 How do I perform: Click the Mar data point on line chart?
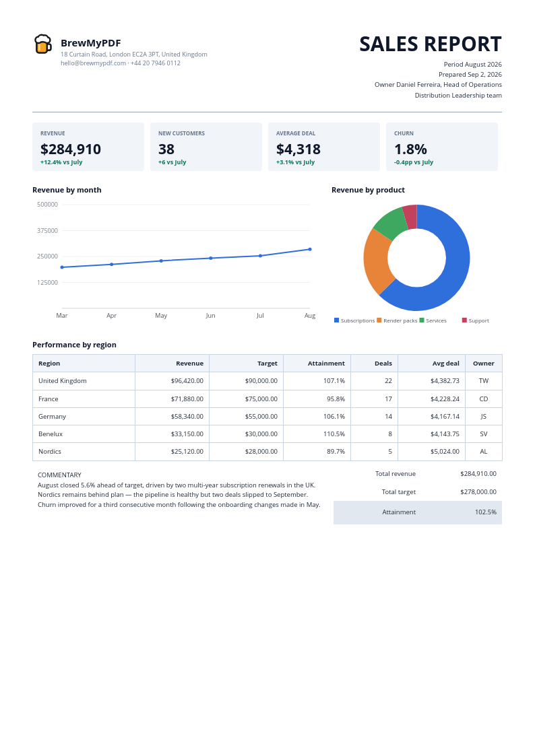tap(62, 267)
